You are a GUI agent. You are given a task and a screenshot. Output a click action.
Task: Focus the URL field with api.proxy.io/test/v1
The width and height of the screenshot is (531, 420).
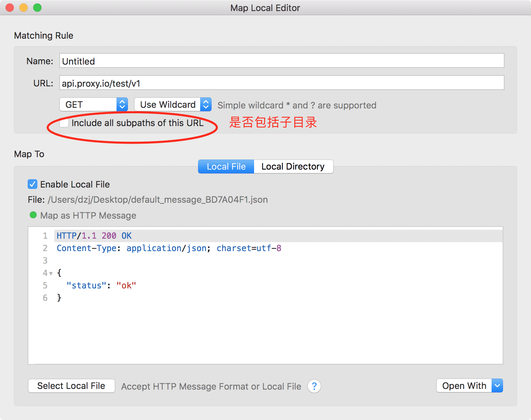pyautogui.click(x=282, y=83)
